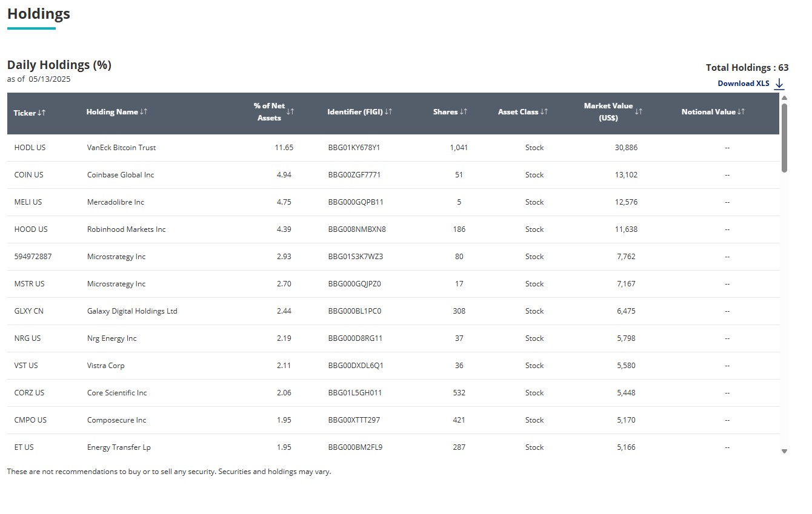This screenshot has width=812, height=514.
Task: Click the Holdings section heading
Action: [39, 14]
